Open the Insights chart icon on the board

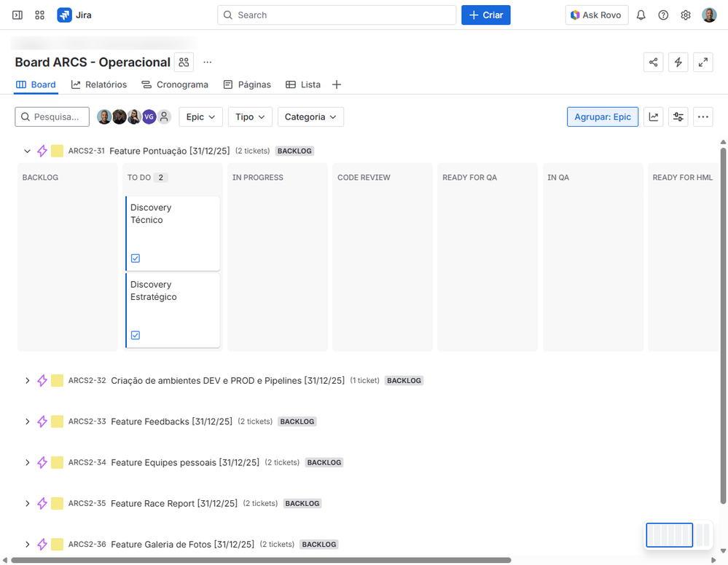[654, 116]
